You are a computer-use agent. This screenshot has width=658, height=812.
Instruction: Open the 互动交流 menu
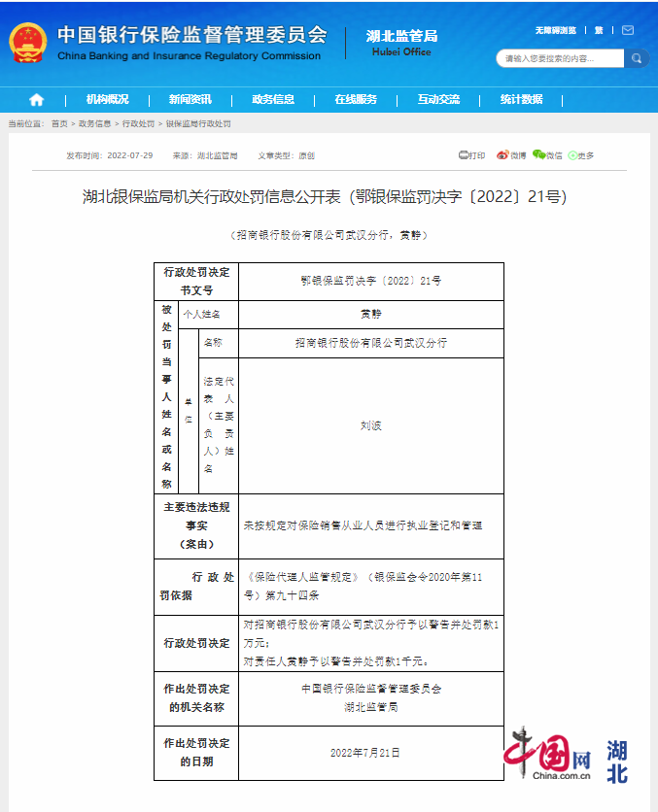tap(438, 99)
